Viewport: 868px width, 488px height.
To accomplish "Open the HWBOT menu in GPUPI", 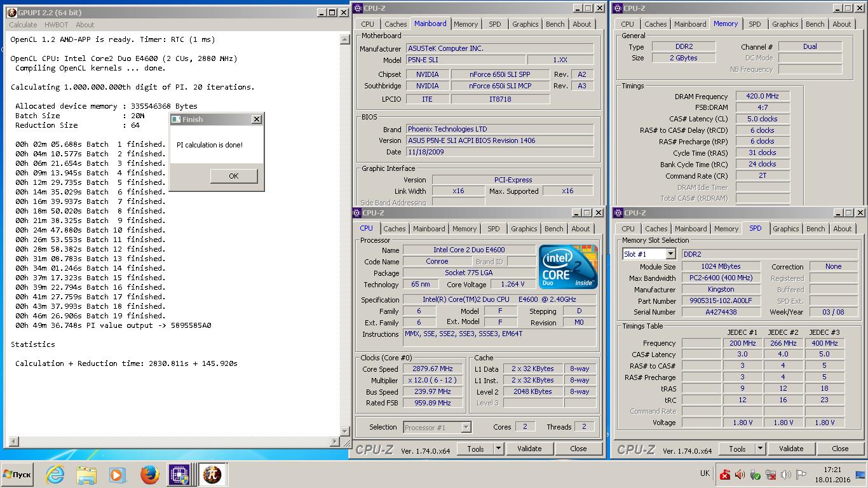I will 56,25.
